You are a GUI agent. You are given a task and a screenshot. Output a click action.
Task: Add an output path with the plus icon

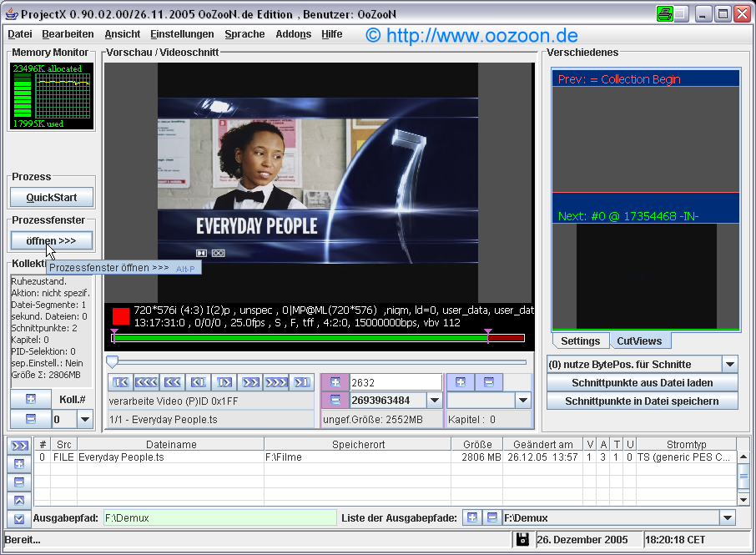(x=472, y=518)
